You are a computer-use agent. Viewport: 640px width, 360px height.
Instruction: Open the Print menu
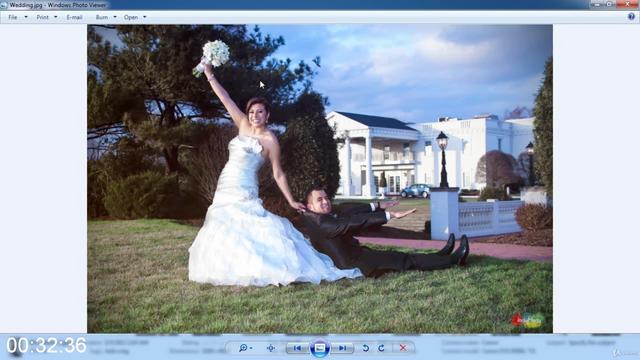click(47, 17)
